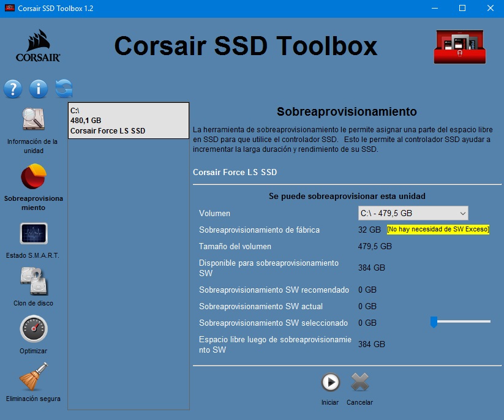Open Información de la unidad icon
The height and width of the screenshot is (420, 504).
[x=33, y=120]
